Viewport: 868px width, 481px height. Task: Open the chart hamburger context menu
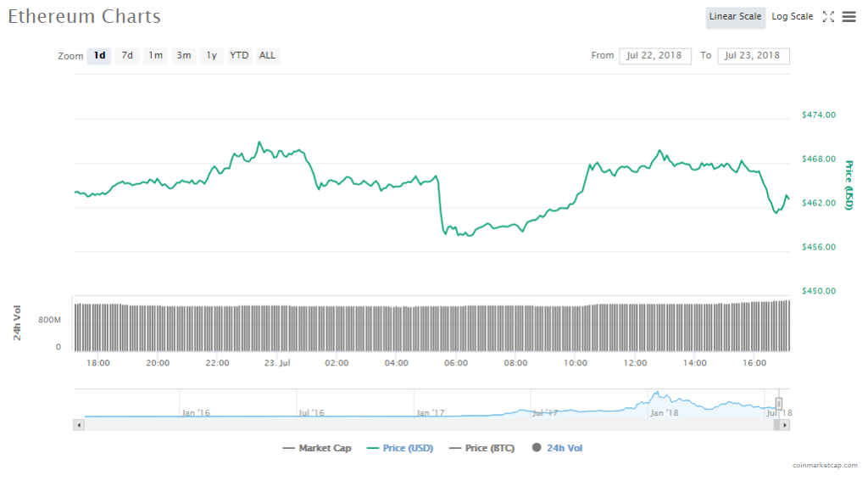point(849,16)
